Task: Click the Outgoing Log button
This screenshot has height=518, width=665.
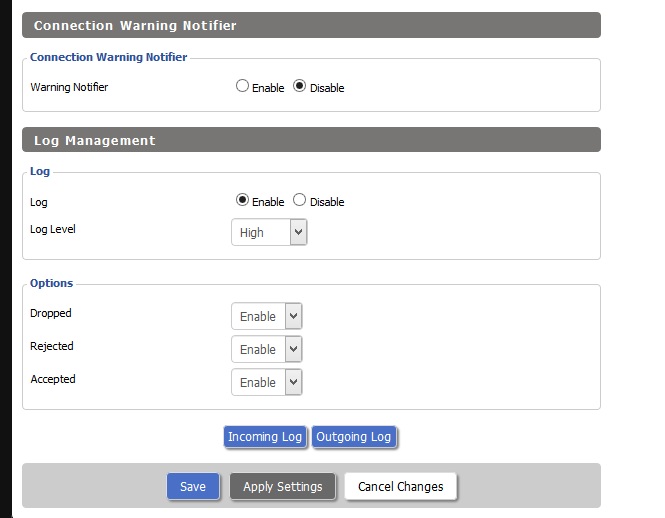Action: pos(354,437)
